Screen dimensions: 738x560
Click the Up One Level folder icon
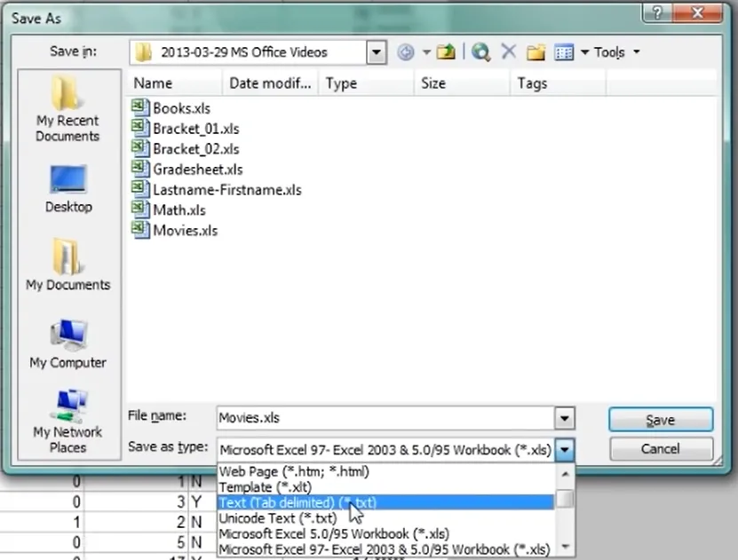(446, 51)
